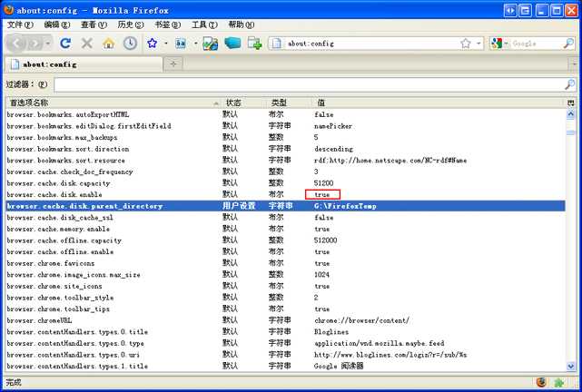Select browser.chrome.favicons preference
The image size is (582, 392).
285,263
